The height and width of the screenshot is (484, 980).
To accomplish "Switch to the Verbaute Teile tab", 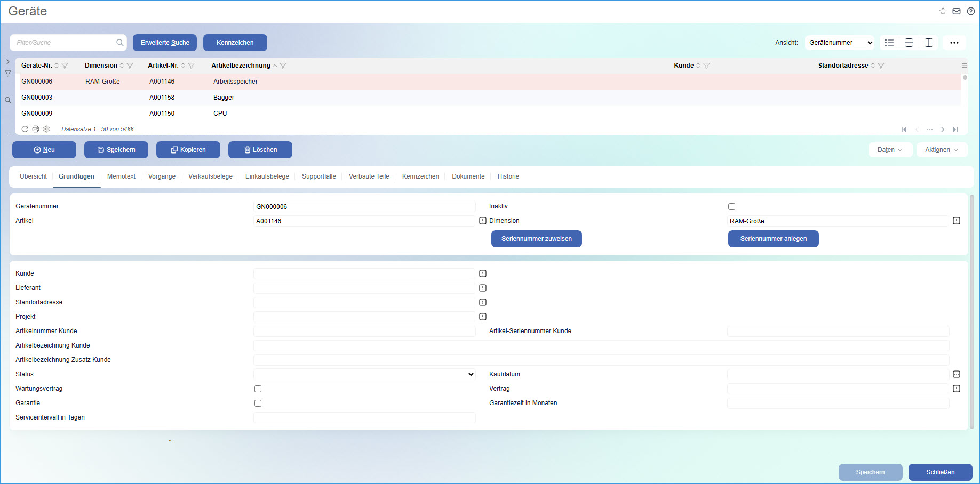I will [x=369, y=176].
